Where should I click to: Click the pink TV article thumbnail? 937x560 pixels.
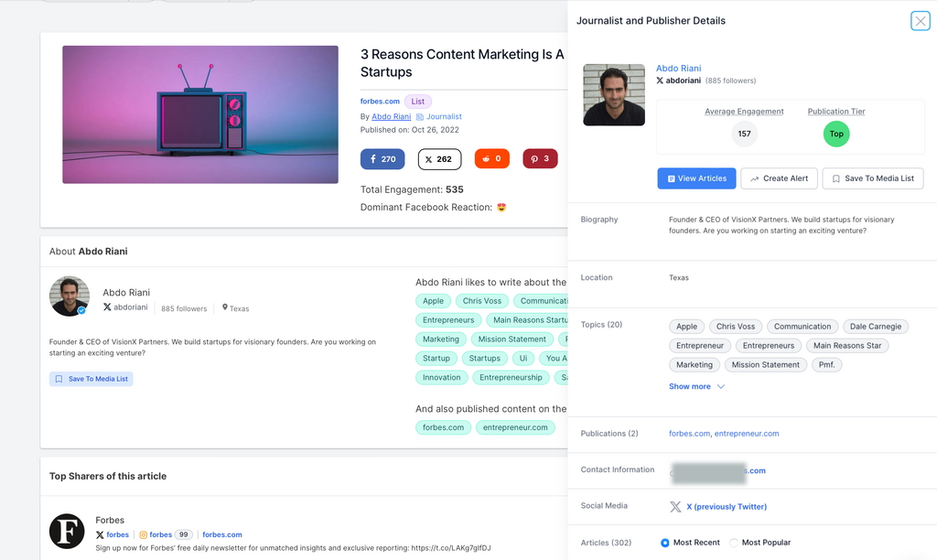[x=200, y=114]
